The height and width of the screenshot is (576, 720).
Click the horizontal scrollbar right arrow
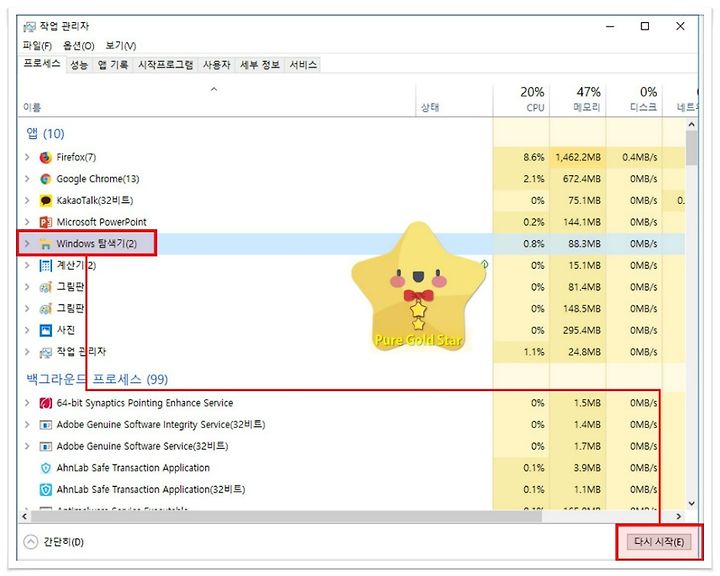coord(679,517)
